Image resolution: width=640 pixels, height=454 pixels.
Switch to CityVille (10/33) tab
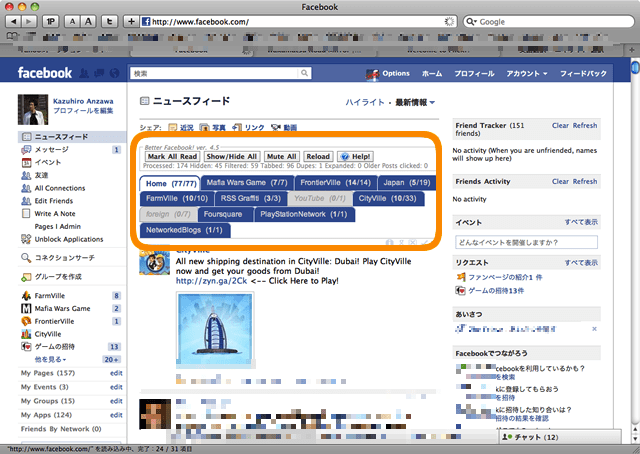[387, 198]
